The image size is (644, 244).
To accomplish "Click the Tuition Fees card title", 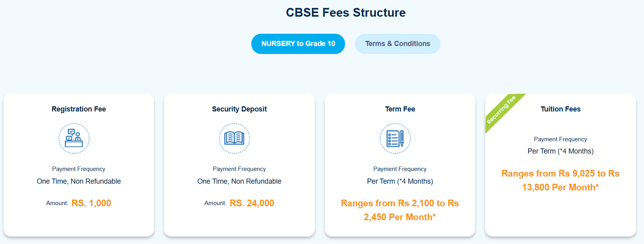I will [560, 109].
